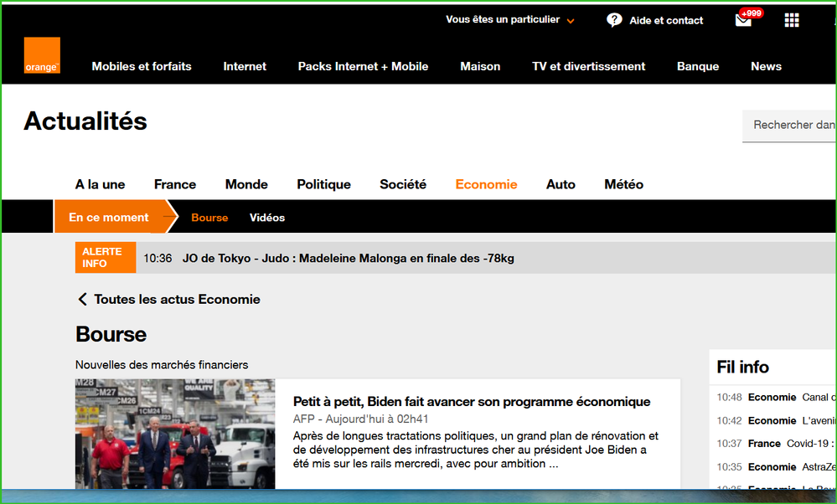Open the TV et divertissement menu
Image resolution: width=837 pixels, height=504 pixels.
pyautogui.click(x=588, y=66)
